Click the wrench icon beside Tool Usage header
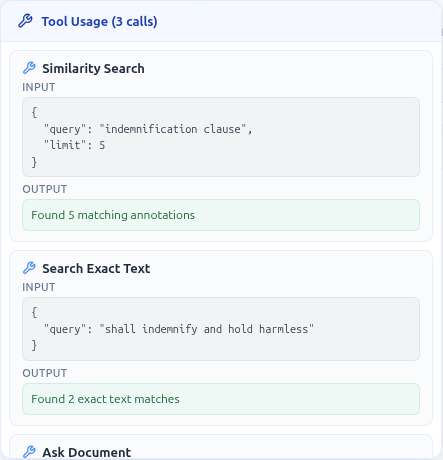Viewport: 443px width, 460px height. point(25,21)
